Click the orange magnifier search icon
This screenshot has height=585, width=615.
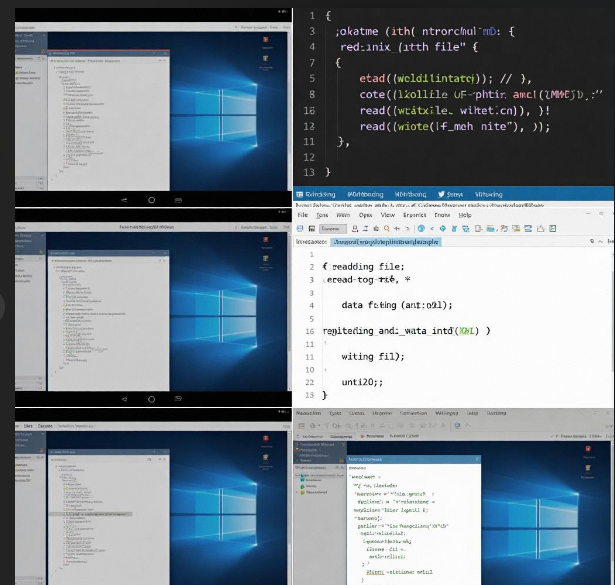click(x=387, y=229)
